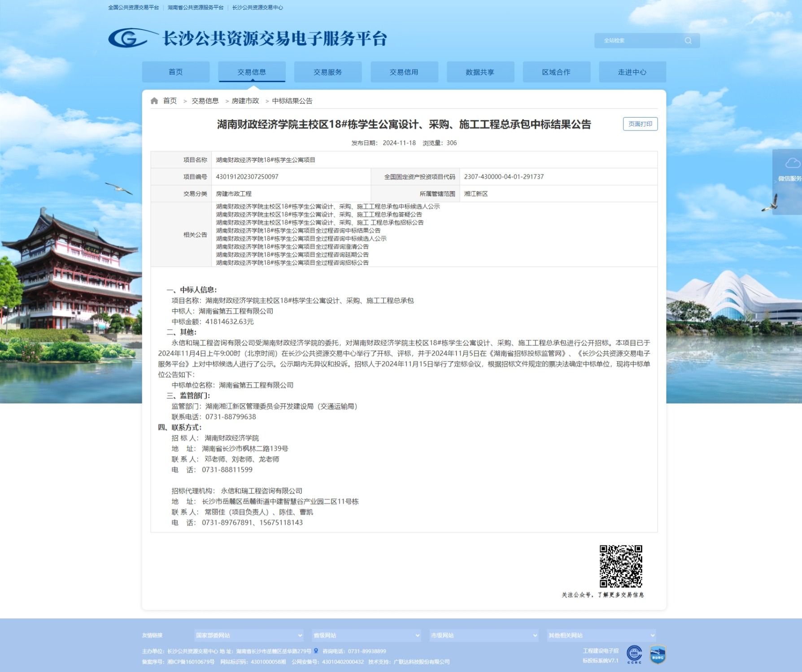Click the 页面打印 print button
Image resolution: width=802 pixels, height=672 pixels.
[640, 124]
